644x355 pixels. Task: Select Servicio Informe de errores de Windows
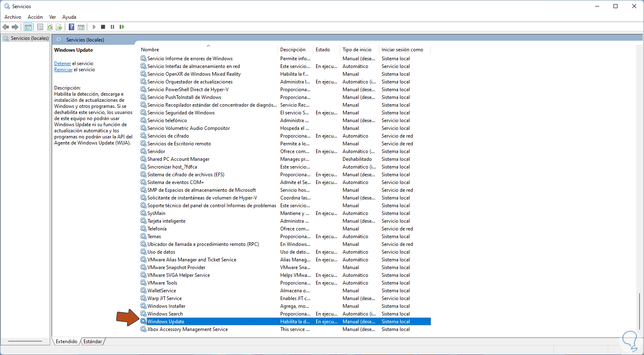[190, 59]
